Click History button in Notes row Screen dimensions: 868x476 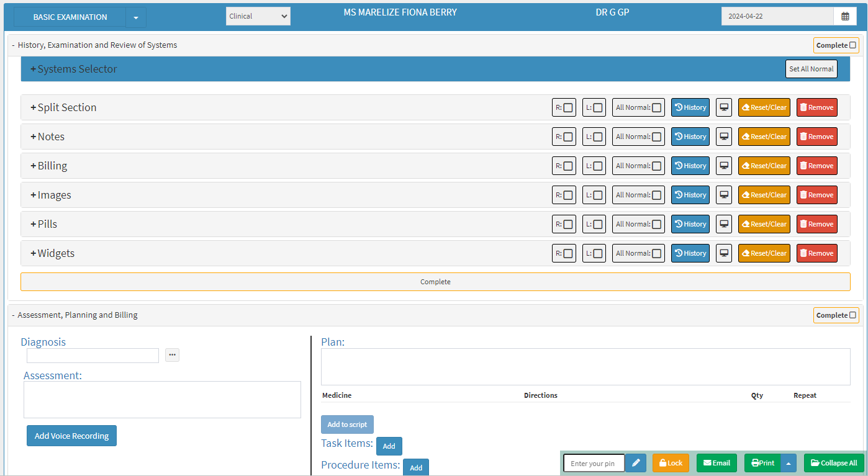tap(690, 137)
